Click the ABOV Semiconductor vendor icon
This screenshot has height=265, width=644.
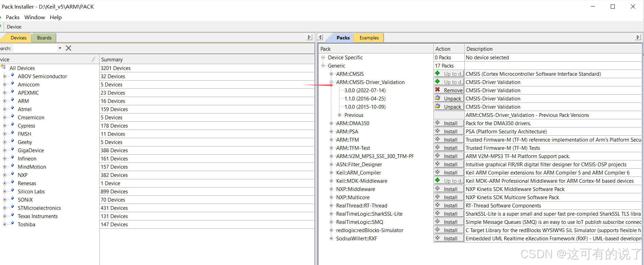coord(12,76)
